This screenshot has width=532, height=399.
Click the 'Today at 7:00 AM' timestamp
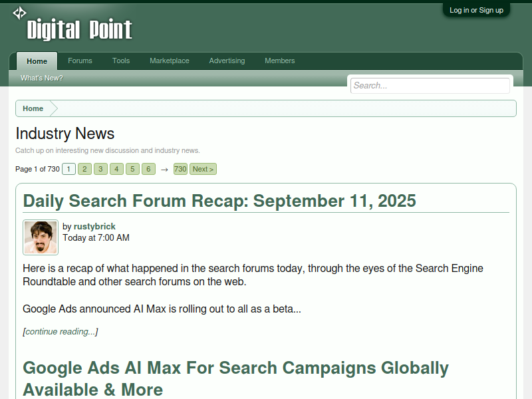96,238
